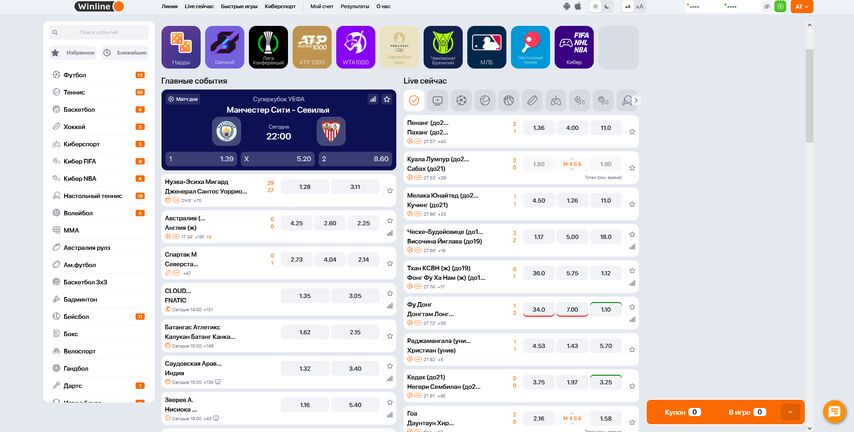The width and height of the screenshot is (854, 432).
Task: Open the ATP 1000 tile
Action: tap(312, 47)
